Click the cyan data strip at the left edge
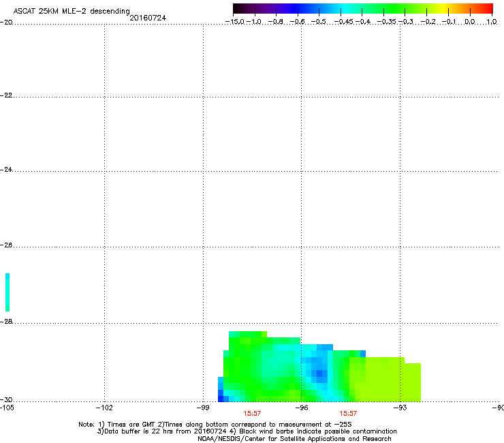 (7, 292)
